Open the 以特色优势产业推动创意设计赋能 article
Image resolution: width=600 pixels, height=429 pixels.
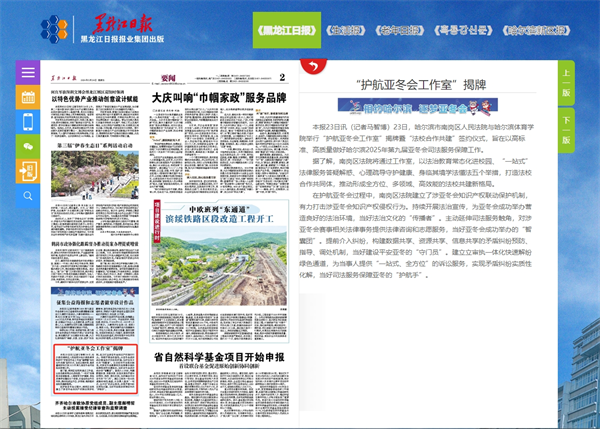click(94, 98)
